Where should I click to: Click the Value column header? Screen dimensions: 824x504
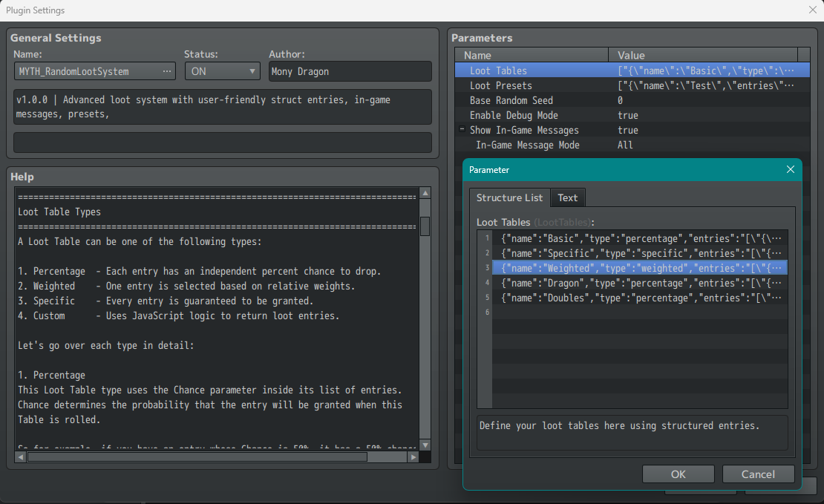703,55
